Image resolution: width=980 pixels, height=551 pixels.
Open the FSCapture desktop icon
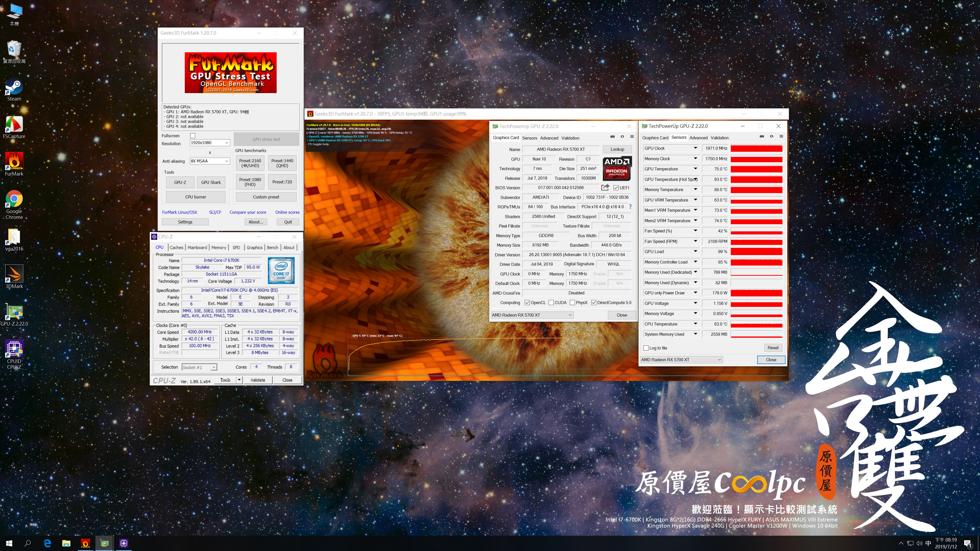pos(14,127)
